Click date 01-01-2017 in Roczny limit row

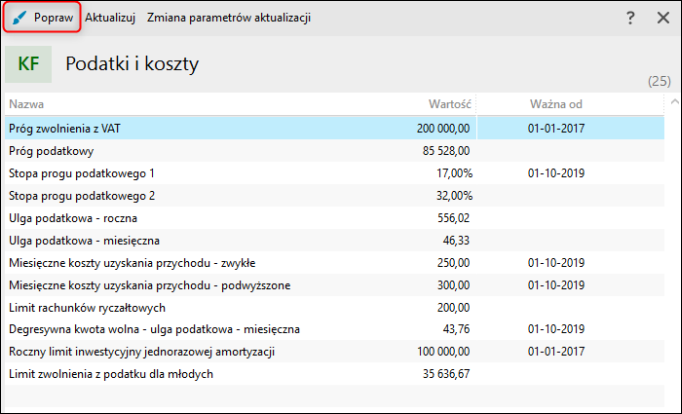pos(556,351)
